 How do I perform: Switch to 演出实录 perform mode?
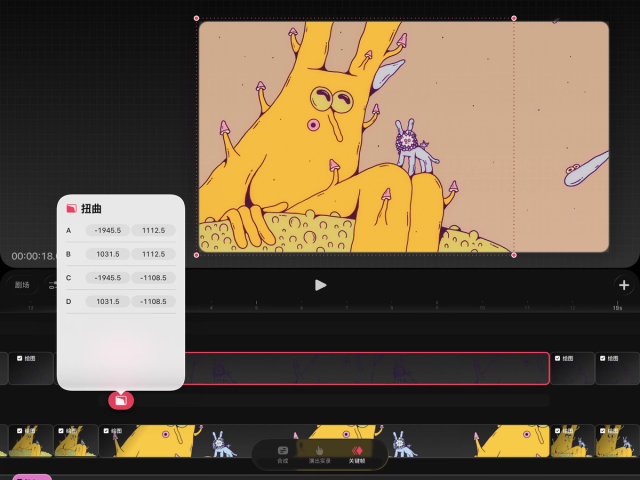tap(320, 454)
